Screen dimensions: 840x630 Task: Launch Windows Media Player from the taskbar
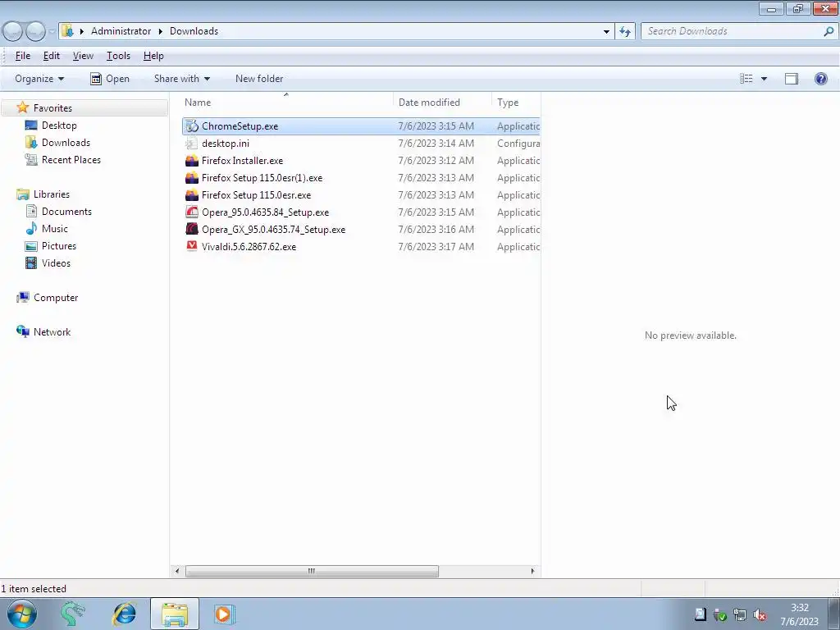[224, 614]
